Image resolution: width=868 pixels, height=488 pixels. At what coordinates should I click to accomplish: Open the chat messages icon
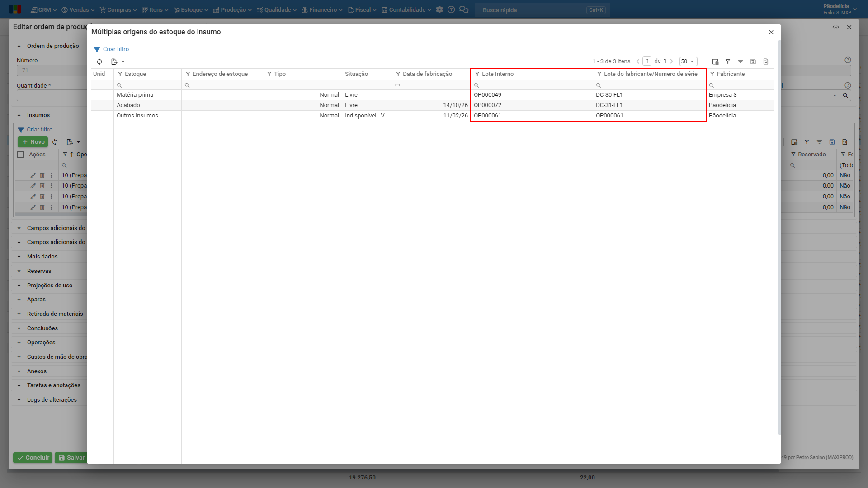(464, 9)
